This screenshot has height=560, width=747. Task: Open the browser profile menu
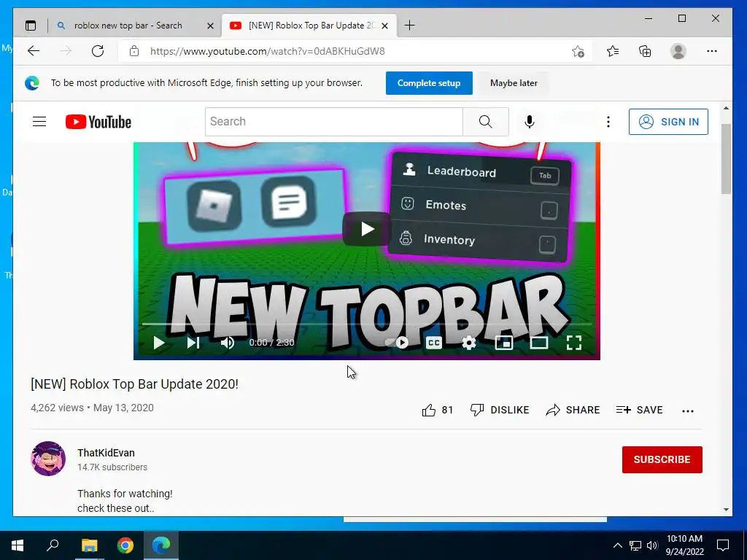[x=678, y=51]
